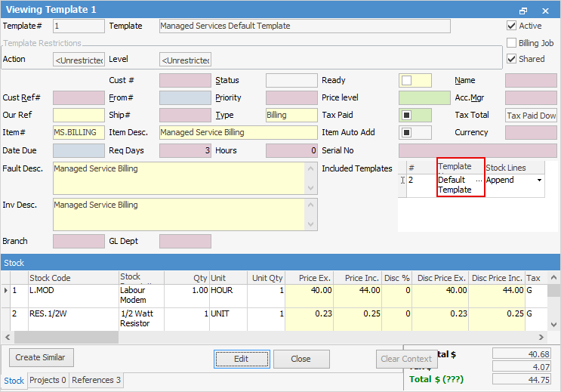Click the 44.75 total value field

[x=522, y=379]
